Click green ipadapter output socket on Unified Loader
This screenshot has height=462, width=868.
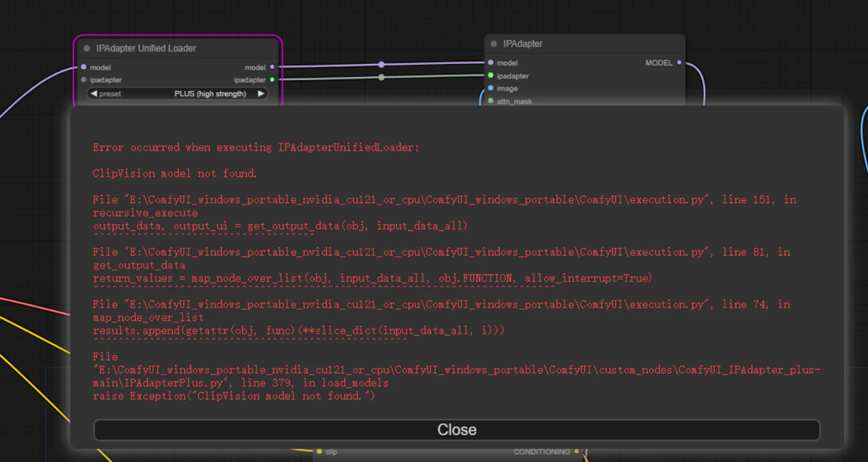(272, 80)
